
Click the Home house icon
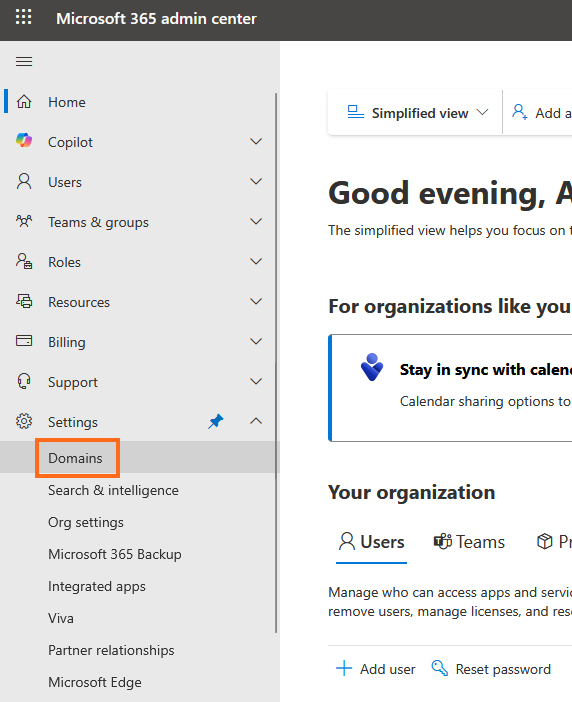[x=24, y=102]
